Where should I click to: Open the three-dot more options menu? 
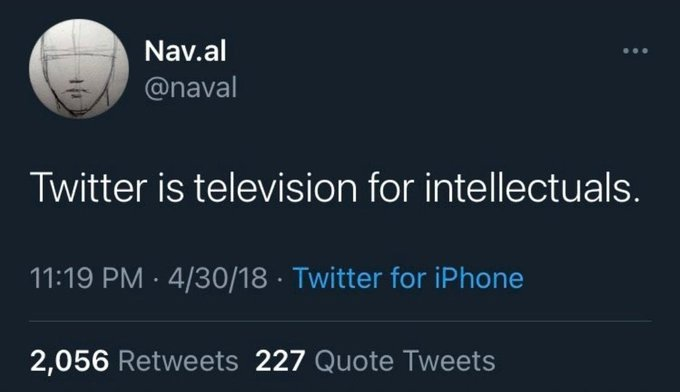tap(635, 51)
